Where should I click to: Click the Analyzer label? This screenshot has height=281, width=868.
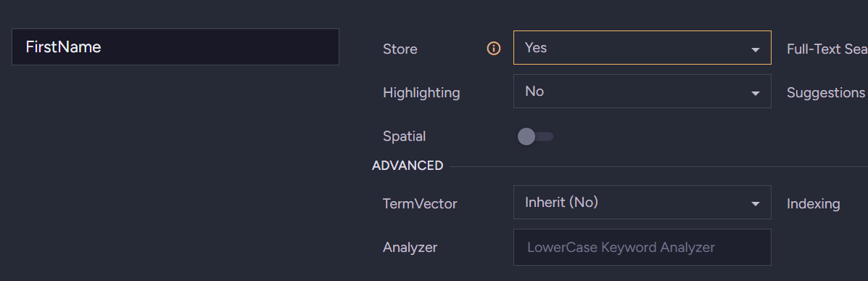[410, 248]
